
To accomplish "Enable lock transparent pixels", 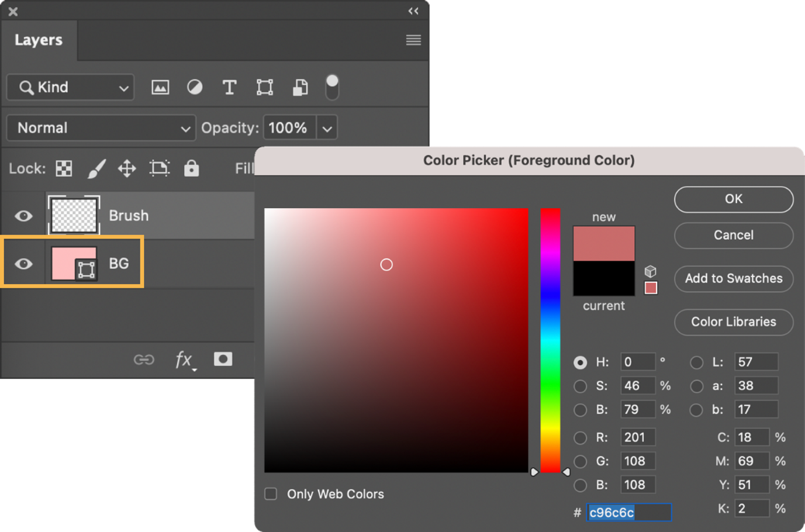I will click(x=63, y=168).
